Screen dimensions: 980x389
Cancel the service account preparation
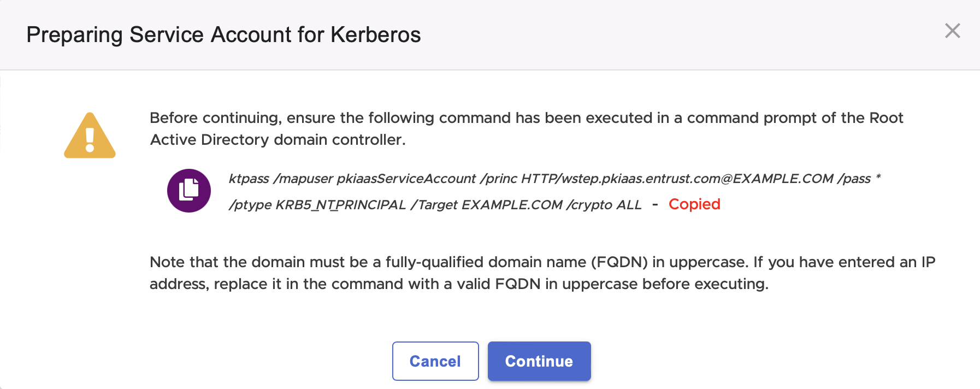pos(435,361)
